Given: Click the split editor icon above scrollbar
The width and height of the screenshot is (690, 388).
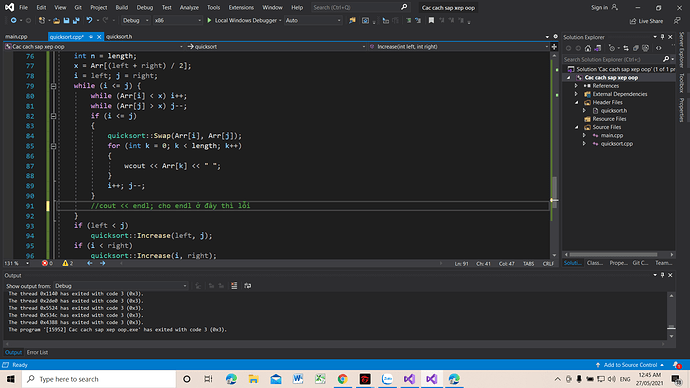Looking at the screenshot, I should [x=554, y=47].
